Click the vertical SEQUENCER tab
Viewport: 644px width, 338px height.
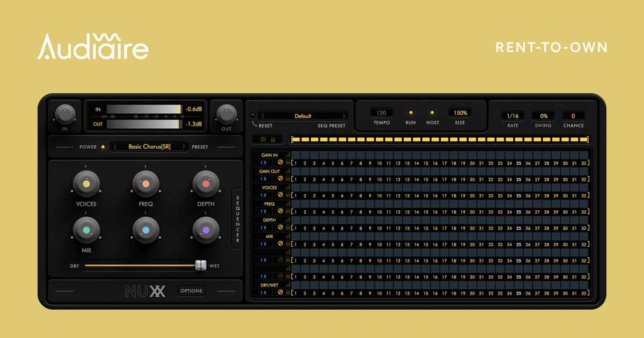coord(238,218)
